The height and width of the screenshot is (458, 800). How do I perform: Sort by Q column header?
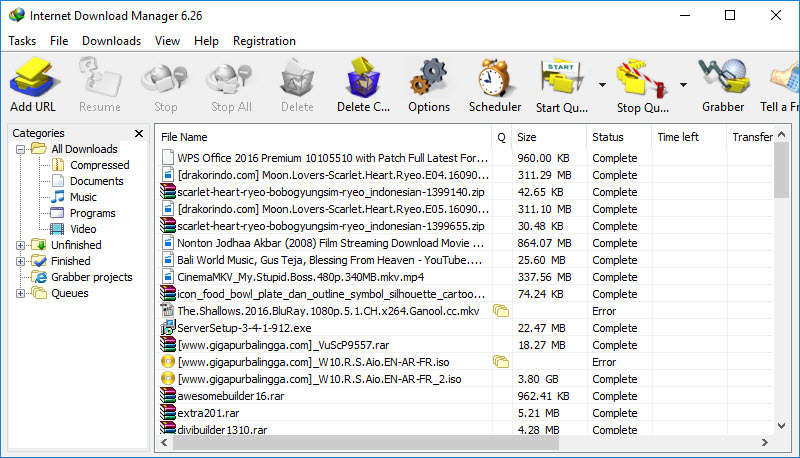tap(502, 137)
